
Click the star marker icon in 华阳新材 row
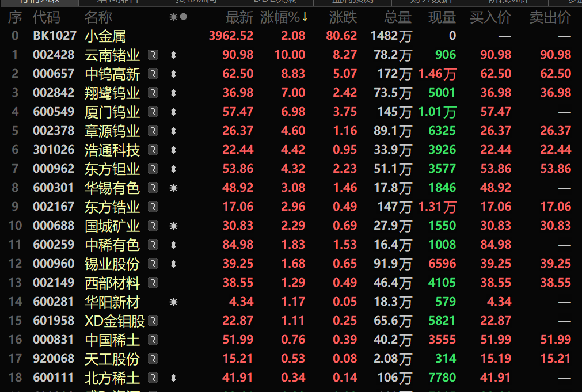173,302
